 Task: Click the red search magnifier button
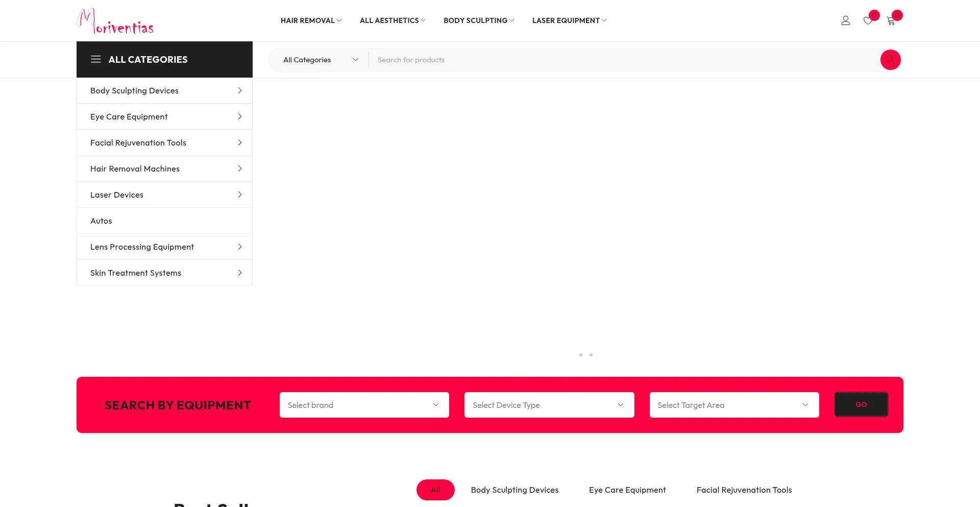[x=890, y=60]
